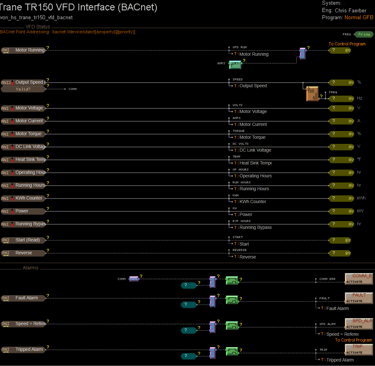Click the Alarms section header
Screen dimensions: 375x366
pos(30,268)
